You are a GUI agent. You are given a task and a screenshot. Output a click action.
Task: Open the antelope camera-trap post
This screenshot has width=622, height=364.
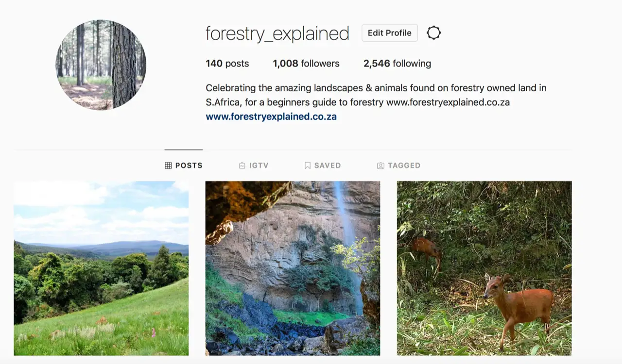tap(484, 268)
